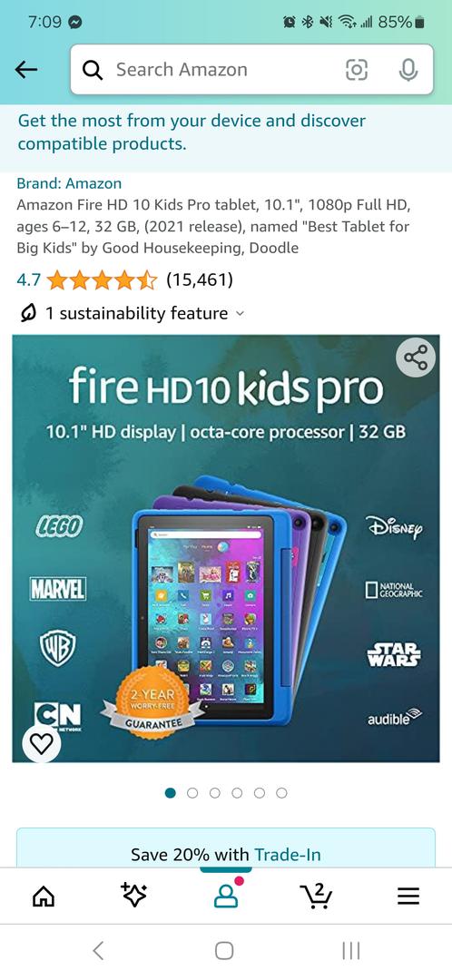Select the second image carousel dot
The image size is (452, 980).
coord(192,792)
